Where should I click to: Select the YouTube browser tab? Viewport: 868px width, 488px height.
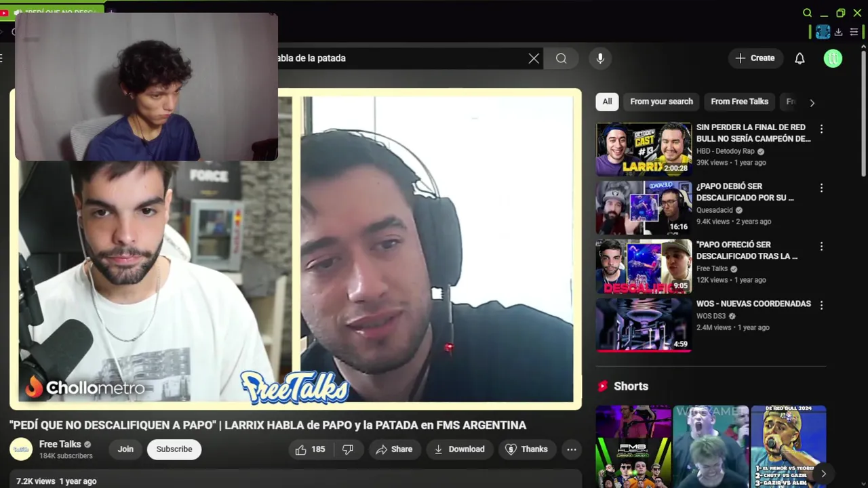coord(53,12)
